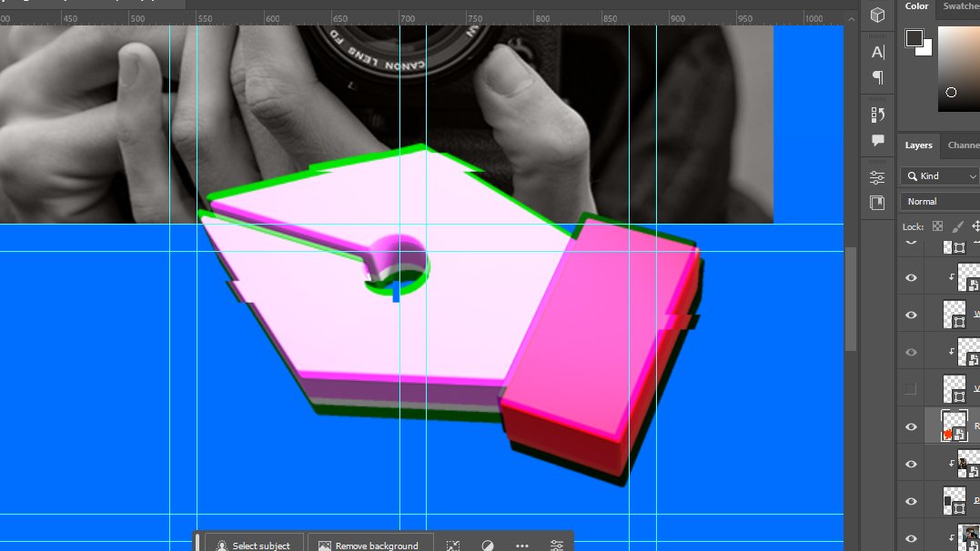Screen dimensions: 980x551
Task: Click the Select subject button
Action: 255,544
